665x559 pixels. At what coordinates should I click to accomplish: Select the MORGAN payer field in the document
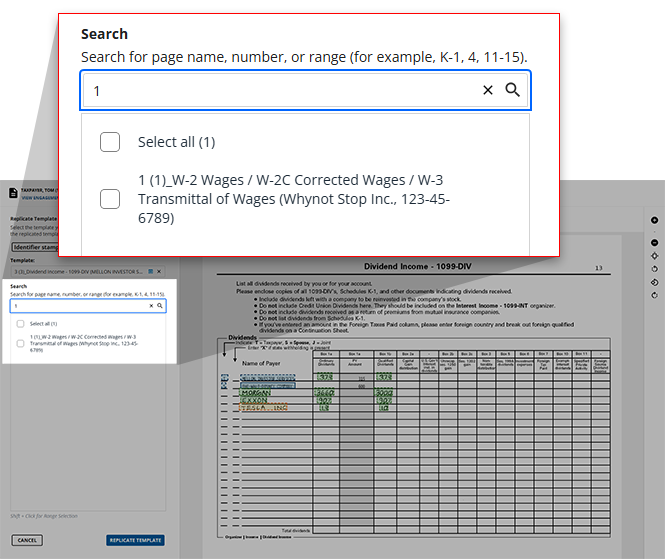click(255, 393)
